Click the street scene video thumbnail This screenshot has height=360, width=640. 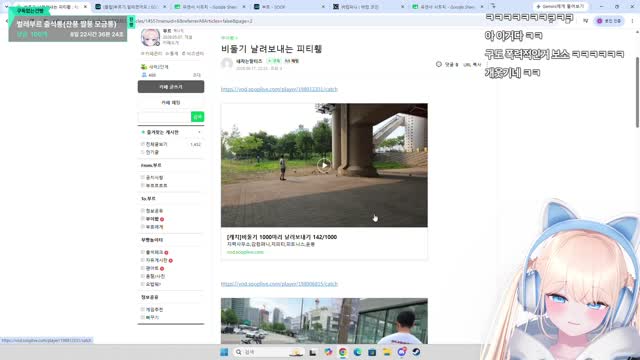point(324,321)
